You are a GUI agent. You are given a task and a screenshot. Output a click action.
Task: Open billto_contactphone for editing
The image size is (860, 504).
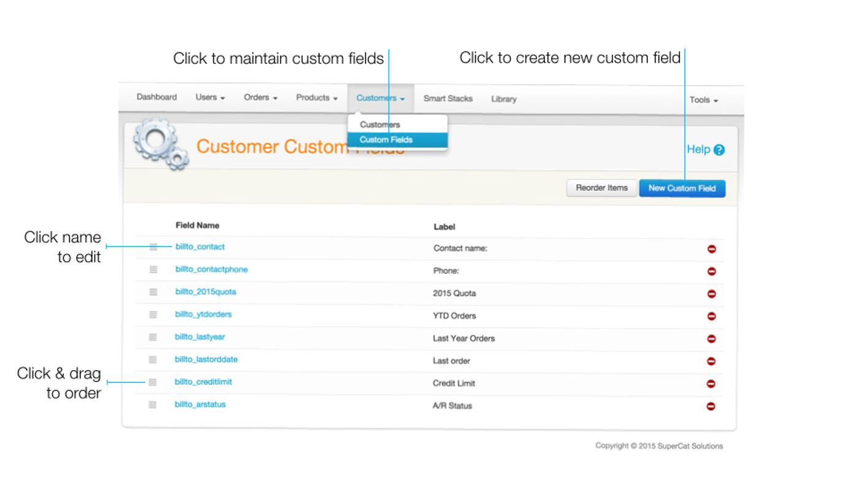(x=211, y=269)
